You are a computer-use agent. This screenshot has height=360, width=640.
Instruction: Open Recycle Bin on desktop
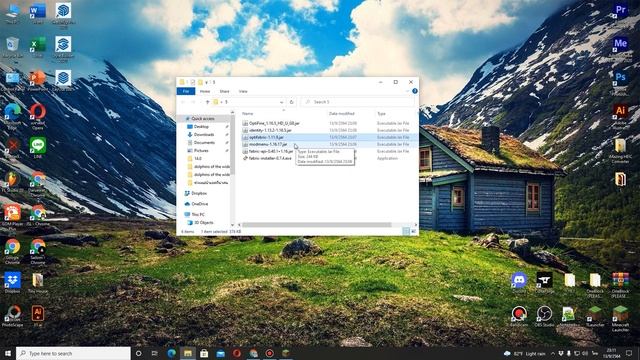(x=13, y=47)
